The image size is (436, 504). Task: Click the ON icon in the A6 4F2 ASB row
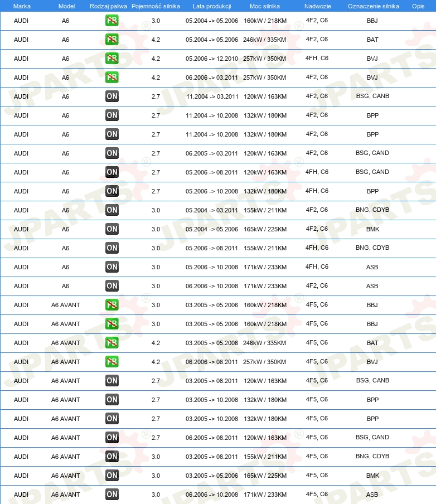coord(112,286)
